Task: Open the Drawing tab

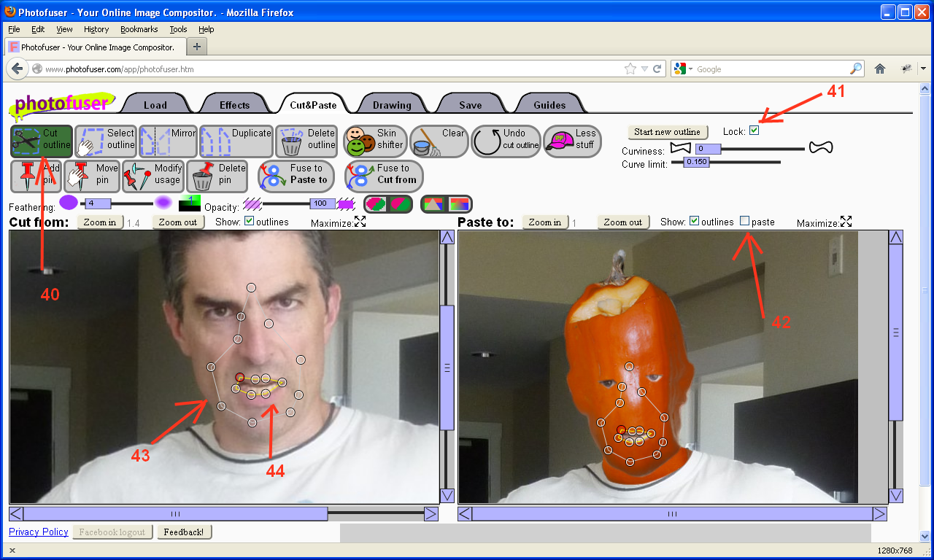Action: 392,105
